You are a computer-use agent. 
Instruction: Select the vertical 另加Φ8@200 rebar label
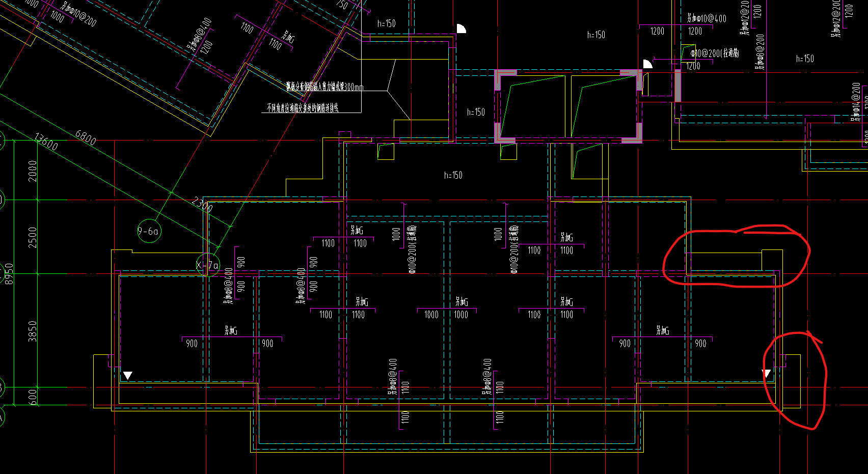tap(760, 52)
